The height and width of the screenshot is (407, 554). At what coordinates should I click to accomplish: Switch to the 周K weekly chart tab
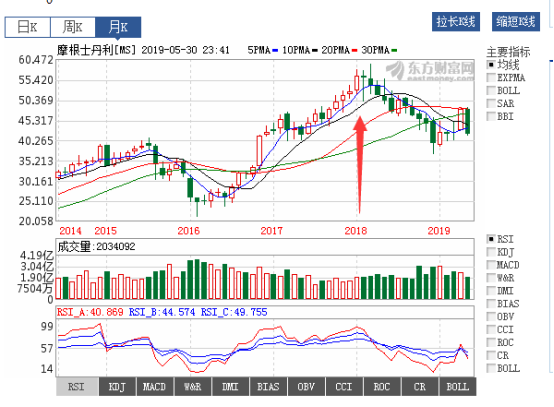[x=73, y=27]
